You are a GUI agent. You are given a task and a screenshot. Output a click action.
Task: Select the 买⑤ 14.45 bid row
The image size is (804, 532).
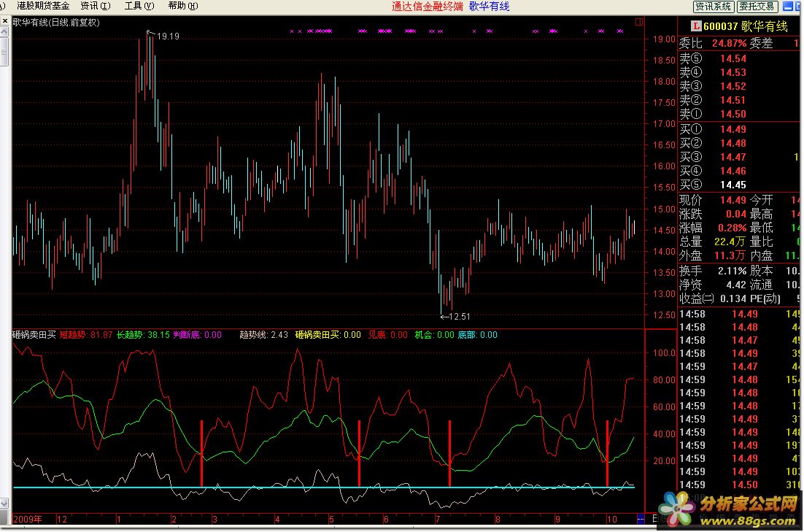[x=739, y=185]
